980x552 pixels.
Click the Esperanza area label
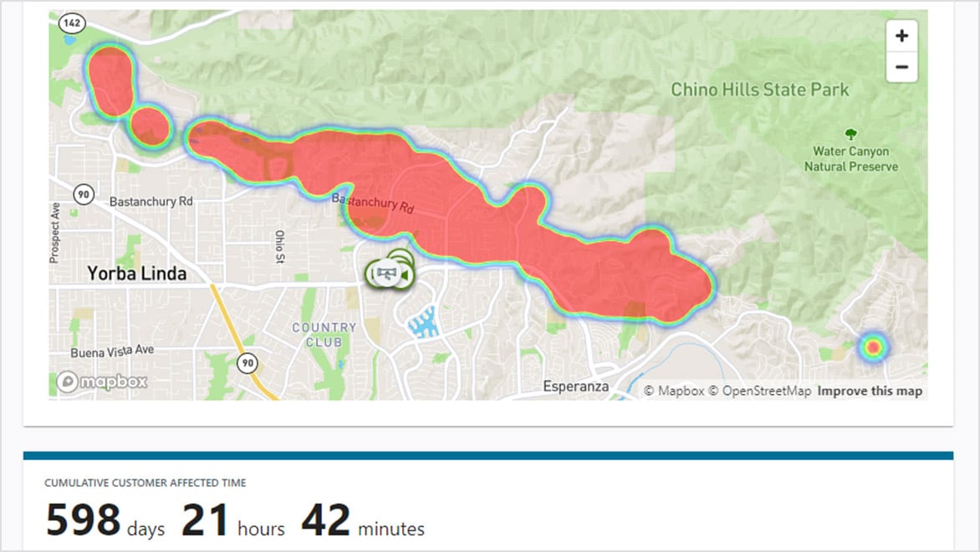pyautogui.click(x=575, y=386)
